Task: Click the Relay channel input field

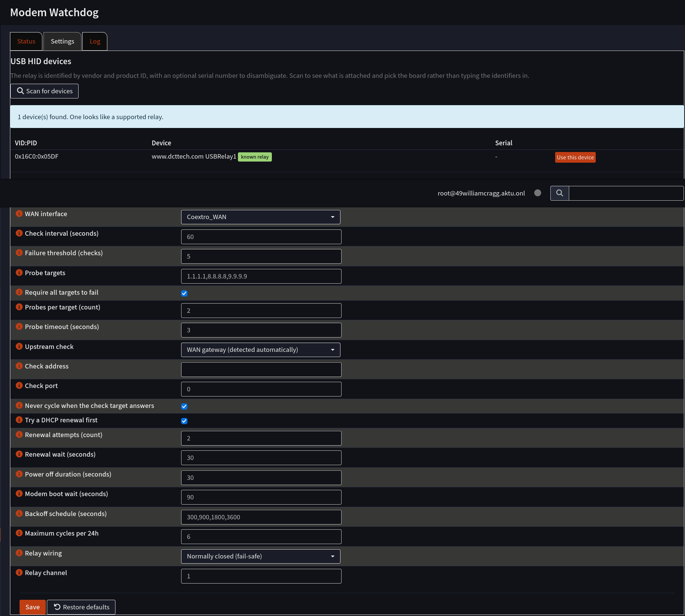Action: (261, 576)
